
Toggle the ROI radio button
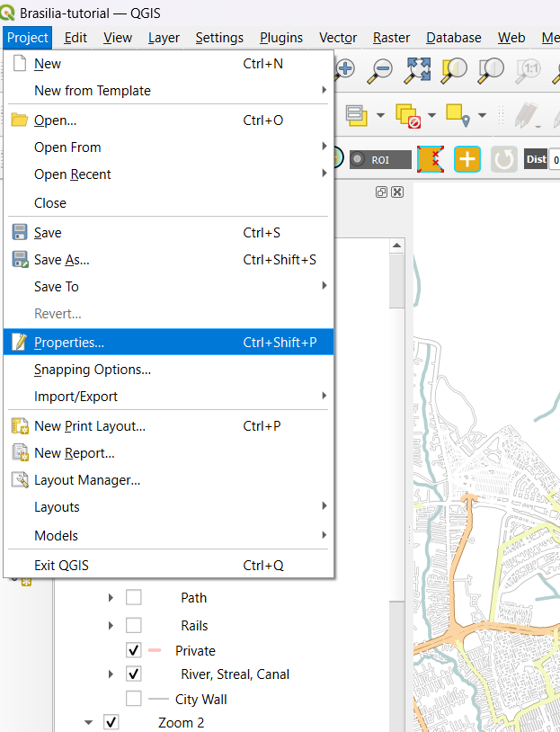pyautogui.click(x=358, y=159)
